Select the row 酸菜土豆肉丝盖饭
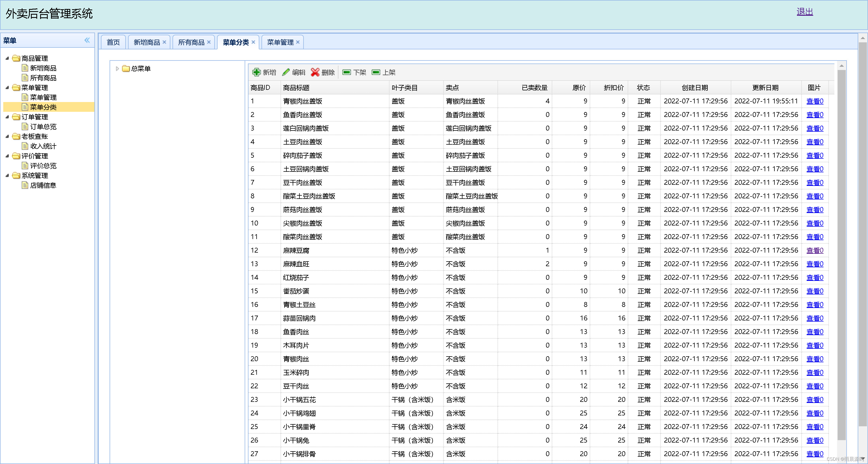Image resolution: width=868 pixels, height=464 pixels. (x=538, y=196)
